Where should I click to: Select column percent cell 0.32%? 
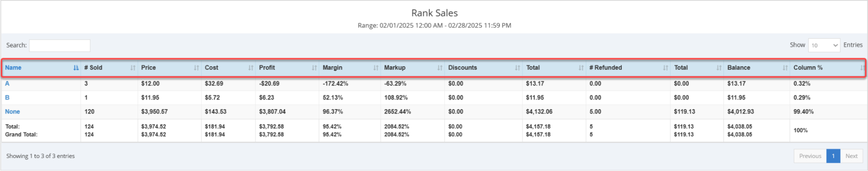pyautogui.click(x=802, y=84)
